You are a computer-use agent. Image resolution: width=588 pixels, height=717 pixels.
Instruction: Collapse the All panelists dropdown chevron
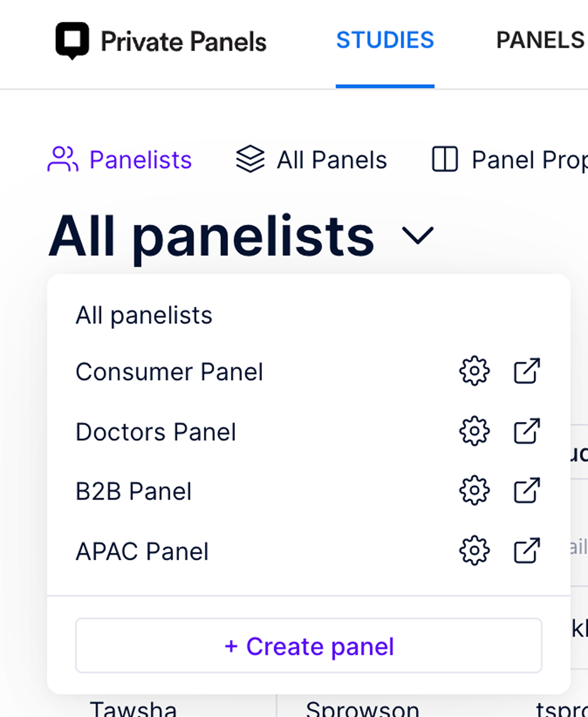click(x=417, y=235)
